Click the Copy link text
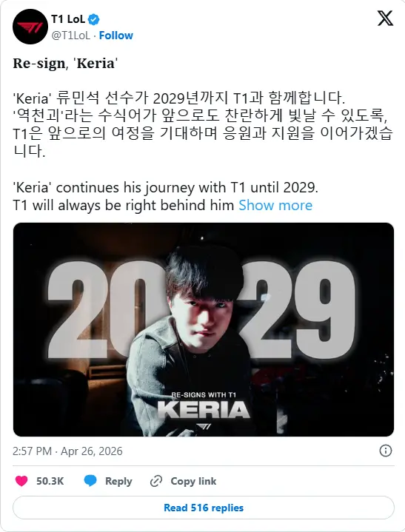Screen dimensions: 405x532 click(193, 481)
